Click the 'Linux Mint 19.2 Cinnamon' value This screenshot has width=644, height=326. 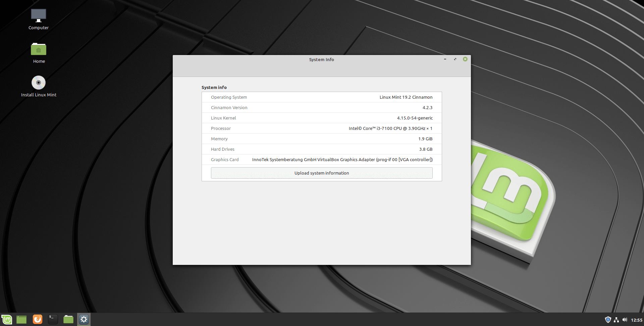pos(406,97)
